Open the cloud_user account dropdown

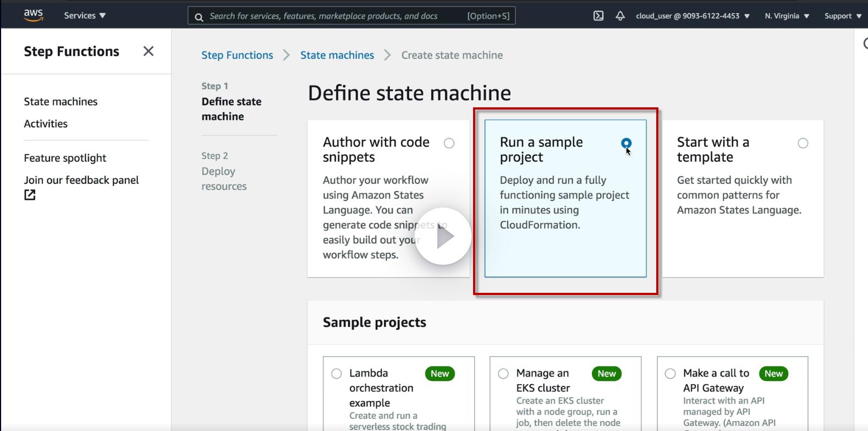tap(693, 16)
